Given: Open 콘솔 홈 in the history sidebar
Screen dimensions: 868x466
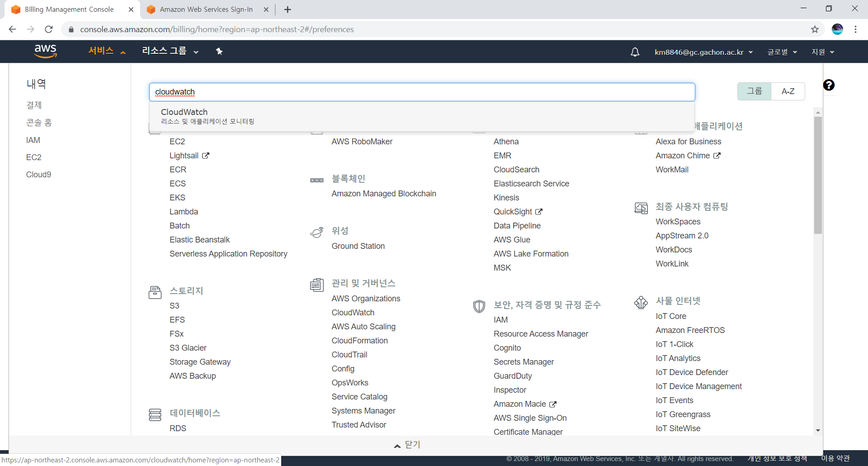Looking at the screenshot, I should pos(39,123).
